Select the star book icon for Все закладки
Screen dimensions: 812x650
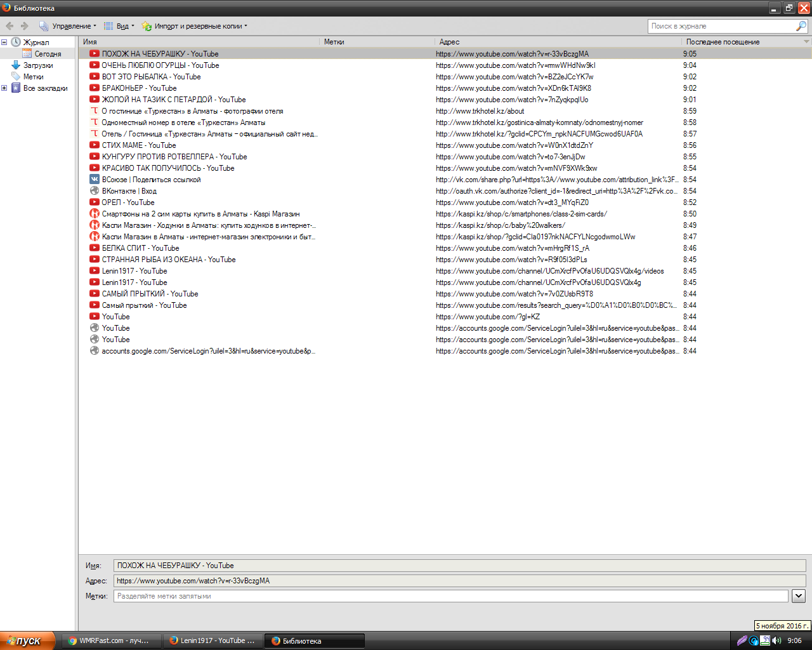pos(16,88)
